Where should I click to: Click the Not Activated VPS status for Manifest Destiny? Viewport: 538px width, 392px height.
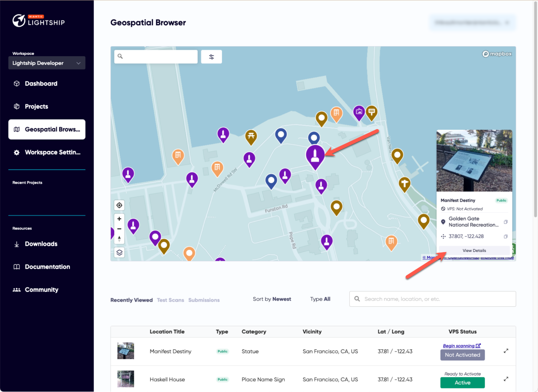[462, 355]
